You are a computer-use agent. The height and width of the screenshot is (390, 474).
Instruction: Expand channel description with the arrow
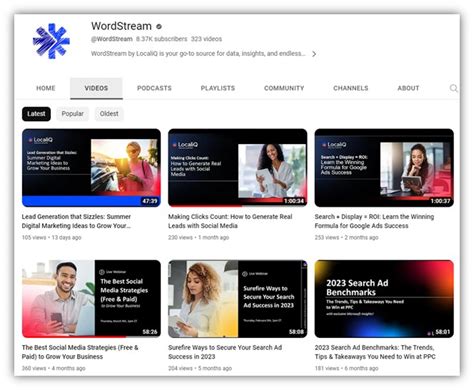pyautogui.click(x=314, y=54)
